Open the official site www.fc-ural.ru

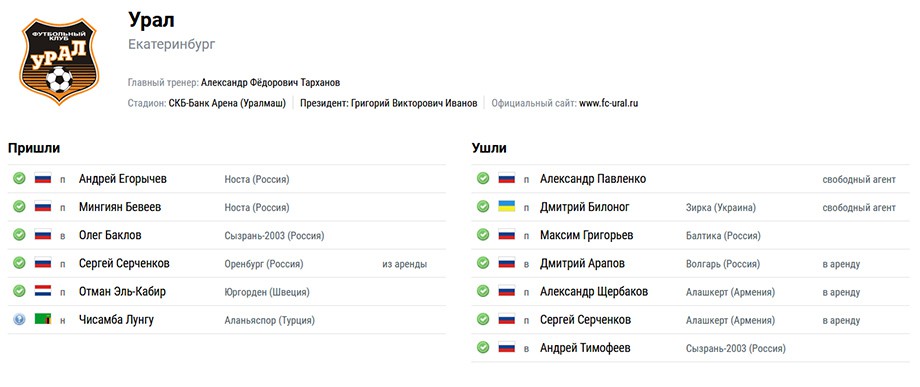click(x=608, y=103)
